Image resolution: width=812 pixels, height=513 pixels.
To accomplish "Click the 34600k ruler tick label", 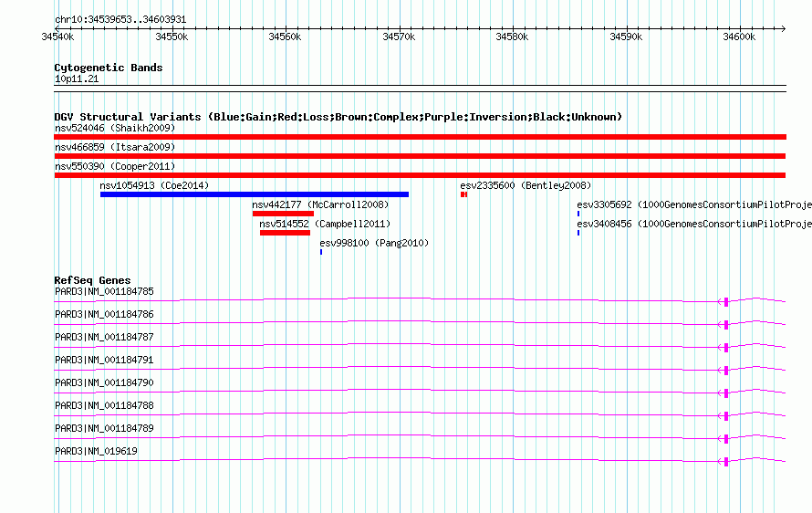I will [x=740, y=37].
